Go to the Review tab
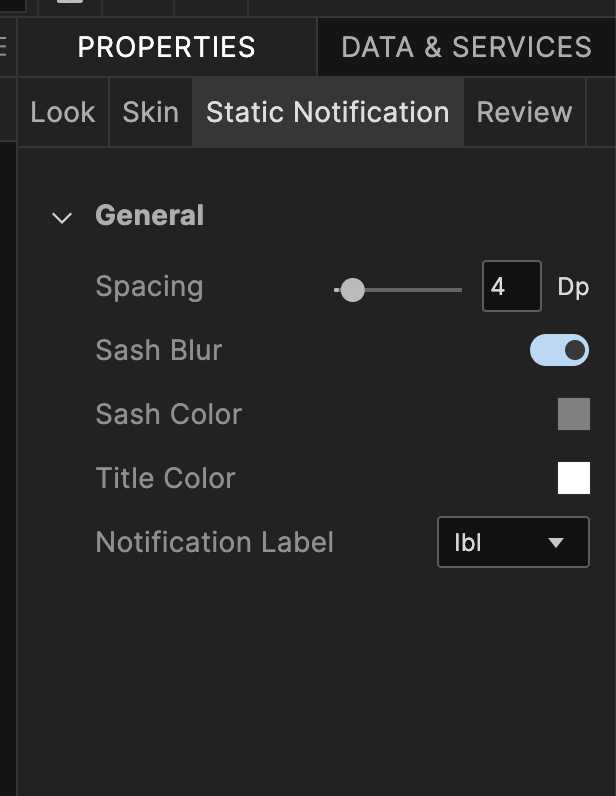The width and height of the screenshot is (616, 796). [x=524, y=112]
